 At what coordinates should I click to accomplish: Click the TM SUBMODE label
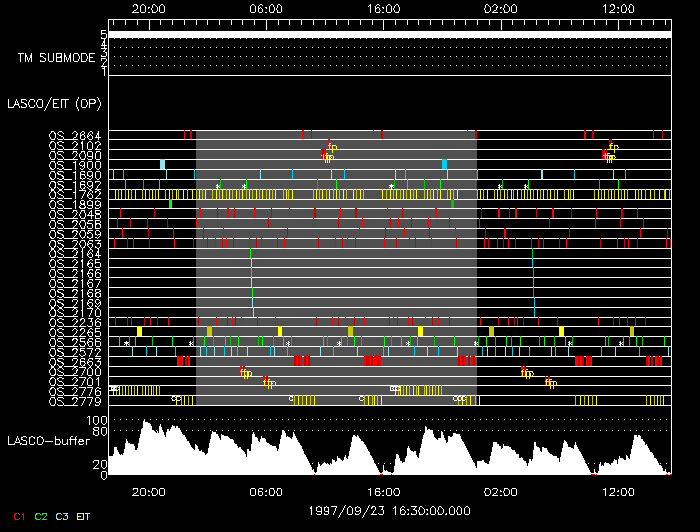point(56,58)
